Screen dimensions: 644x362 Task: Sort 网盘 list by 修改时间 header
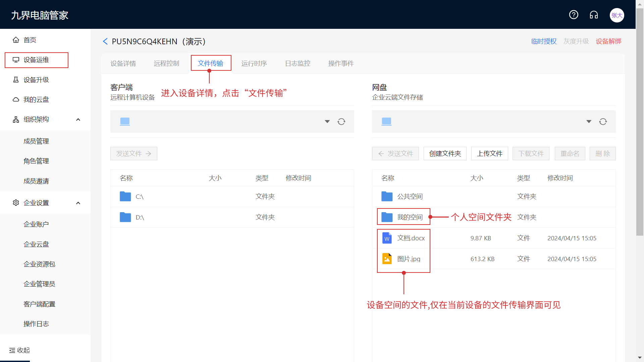560,178
